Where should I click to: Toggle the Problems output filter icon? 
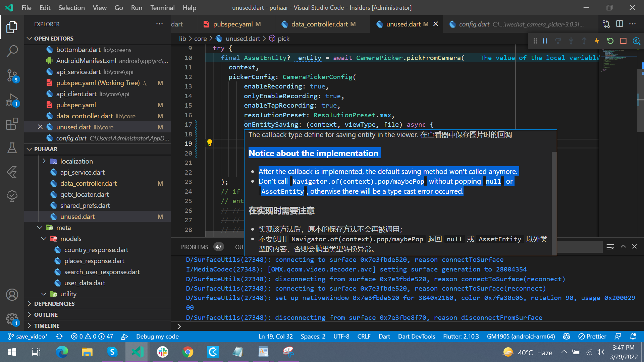coord(610,246)
